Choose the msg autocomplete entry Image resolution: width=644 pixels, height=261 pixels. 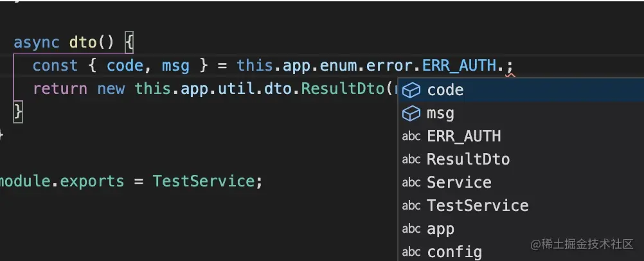[521, 113]
